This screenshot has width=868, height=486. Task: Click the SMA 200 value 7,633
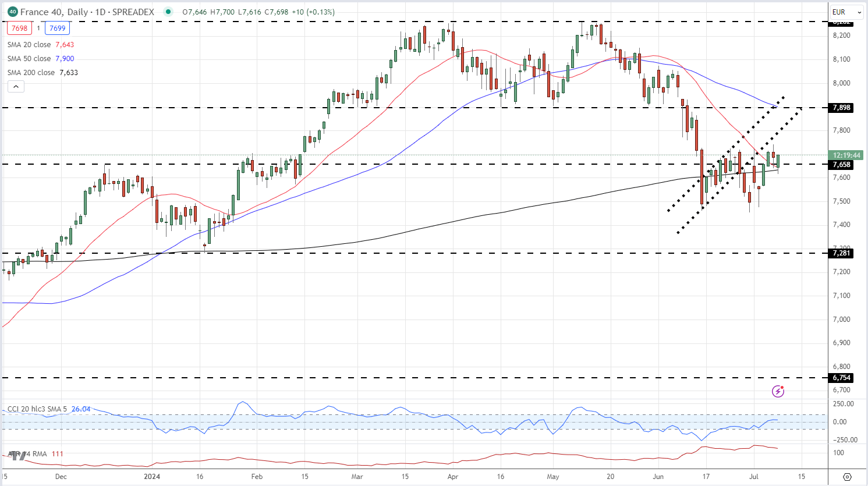tap(69, 73)
